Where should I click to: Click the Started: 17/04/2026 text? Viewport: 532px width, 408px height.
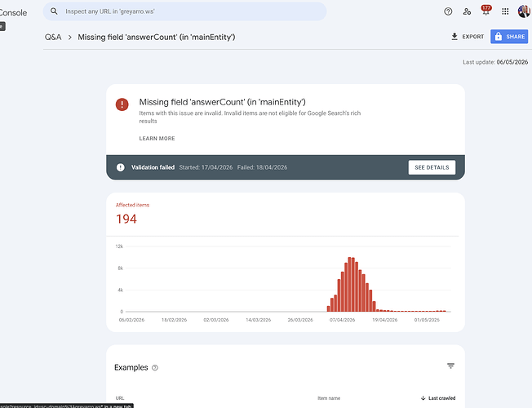point(206,167)
